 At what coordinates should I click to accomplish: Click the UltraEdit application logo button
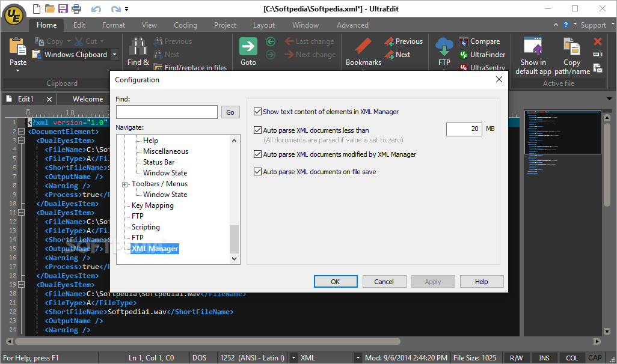[14, 15]
